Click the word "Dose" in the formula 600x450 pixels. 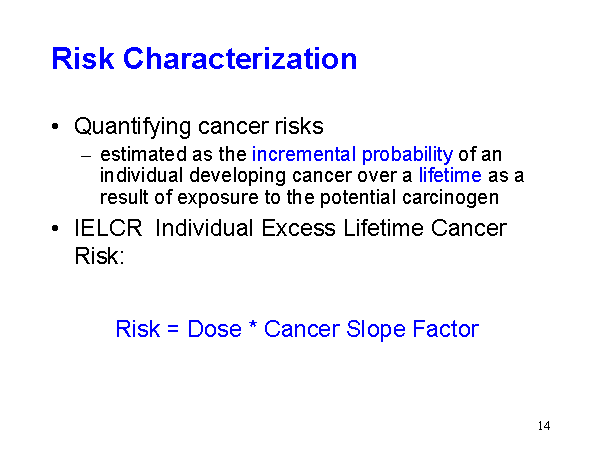pyautogui.click(x=214, y=329)
